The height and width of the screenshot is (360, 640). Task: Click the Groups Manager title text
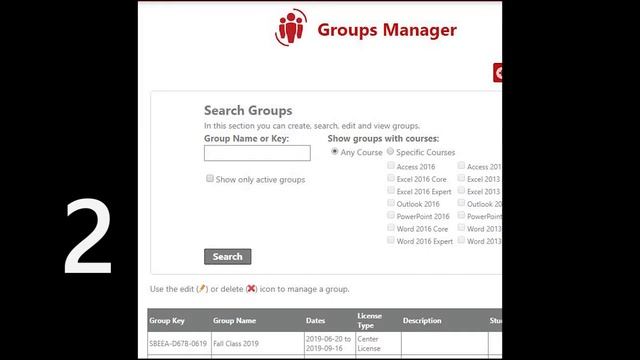point(387,30)
